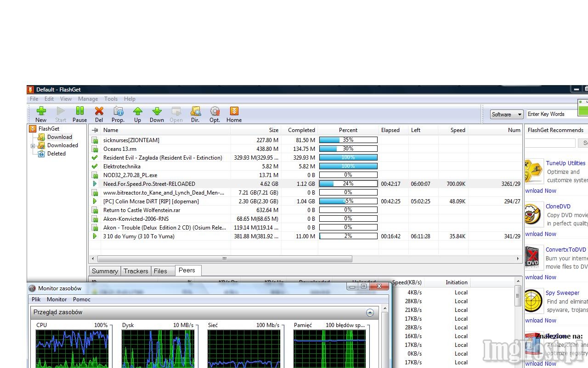
Task: Select the Akon-Konvicted-2006-RNS row
Action: (x=305, y=219)
